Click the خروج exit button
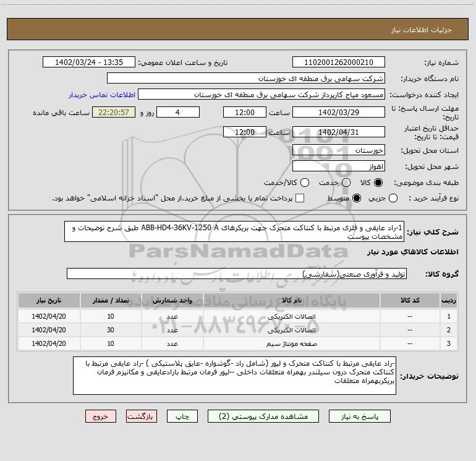 pyautogui.click(x=101, y=416)
